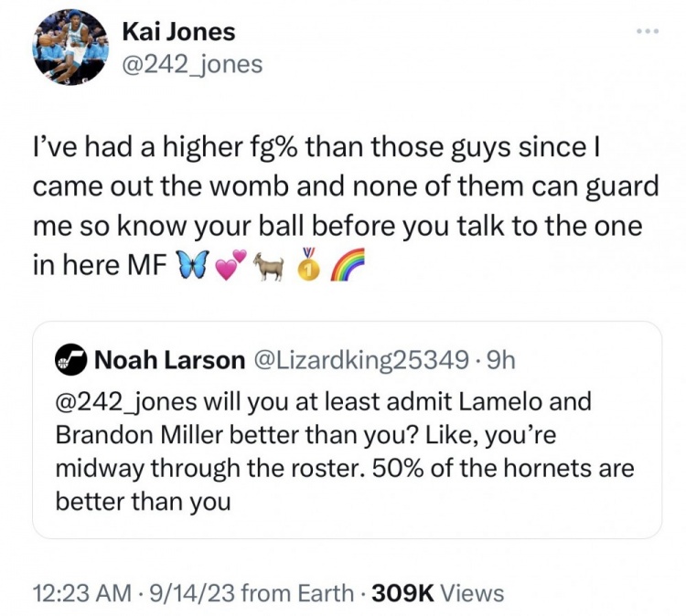Click the gold medal emoji
Screen dimensions: 686x616
pos(309,265)
